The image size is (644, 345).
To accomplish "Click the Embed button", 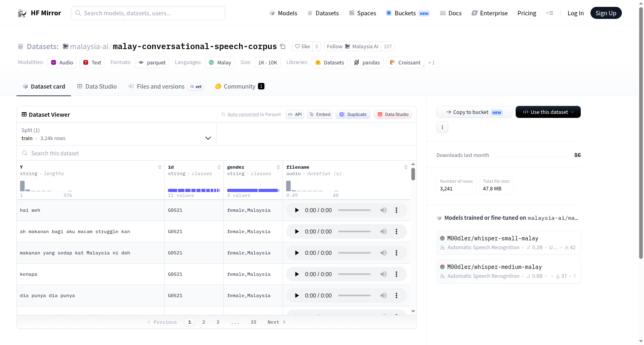I will click(x=320, y=114).
